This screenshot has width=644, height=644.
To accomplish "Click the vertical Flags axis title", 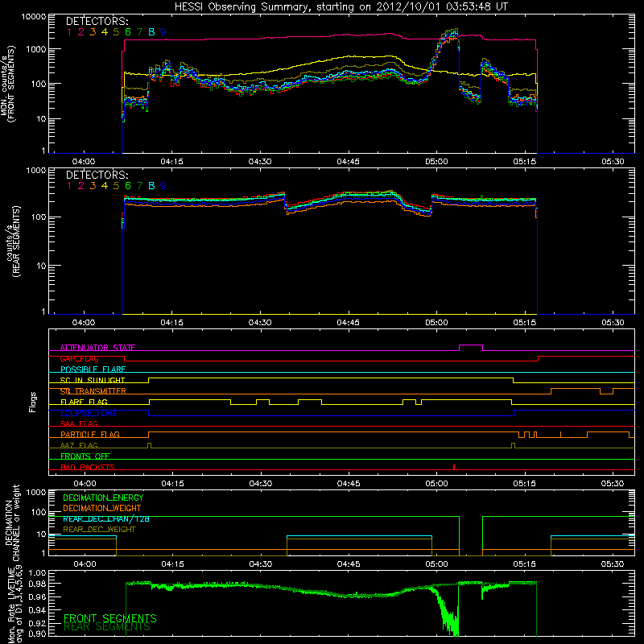I will pyautogui.click(x=33, y=402).
